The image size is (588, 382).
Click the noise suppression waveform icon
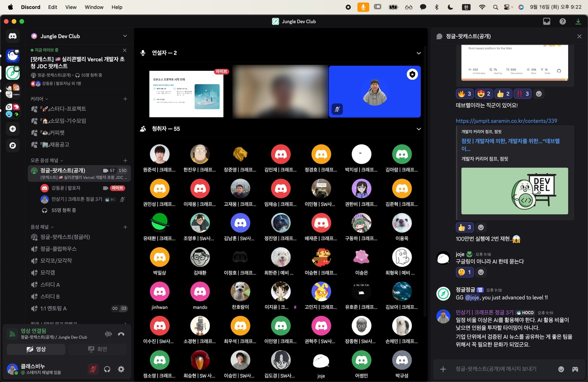(x=108, y=334)
